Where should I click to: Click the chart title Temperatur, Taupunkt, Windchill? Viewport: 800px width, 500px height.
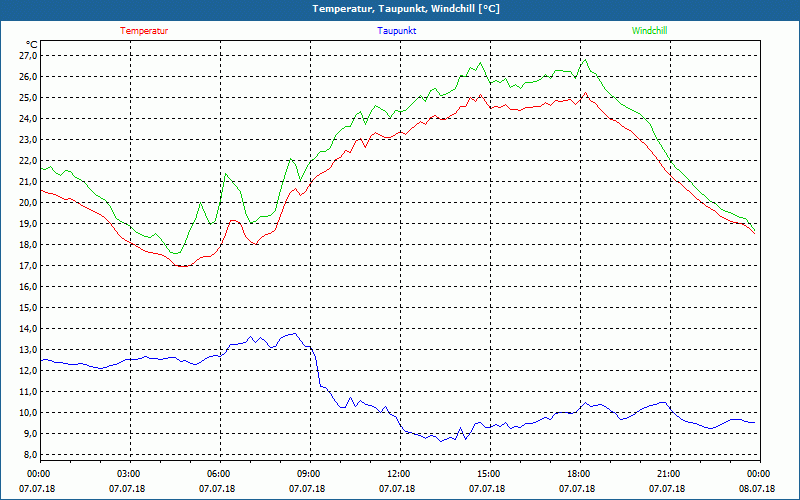point(406,9)
